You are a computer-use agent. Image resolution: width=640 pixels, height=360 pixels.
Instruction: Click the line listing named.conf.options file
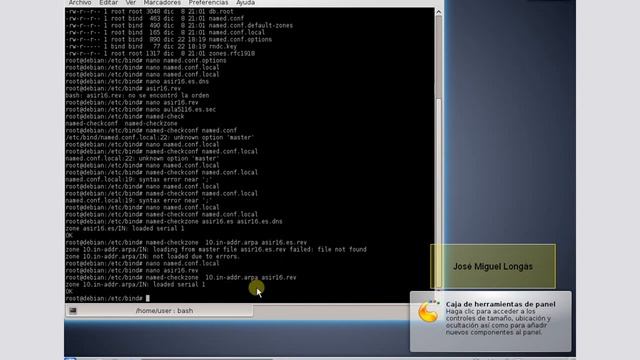click(x=169, y=40)
